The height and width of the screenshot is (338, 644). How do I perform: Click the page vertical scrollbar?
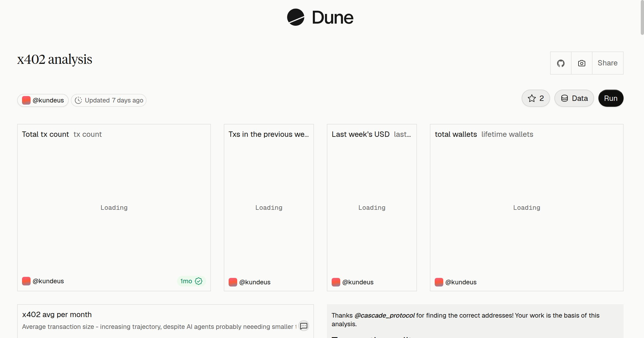point(642,17)
